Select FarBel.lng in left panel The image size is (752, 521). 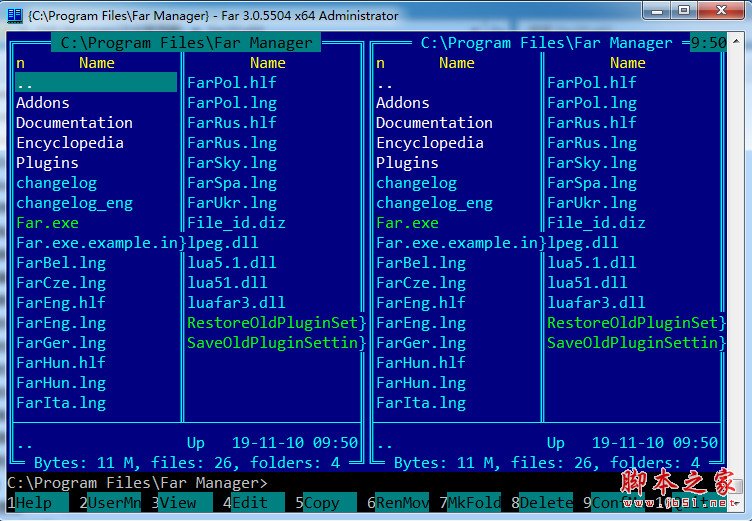click(61, 263)
